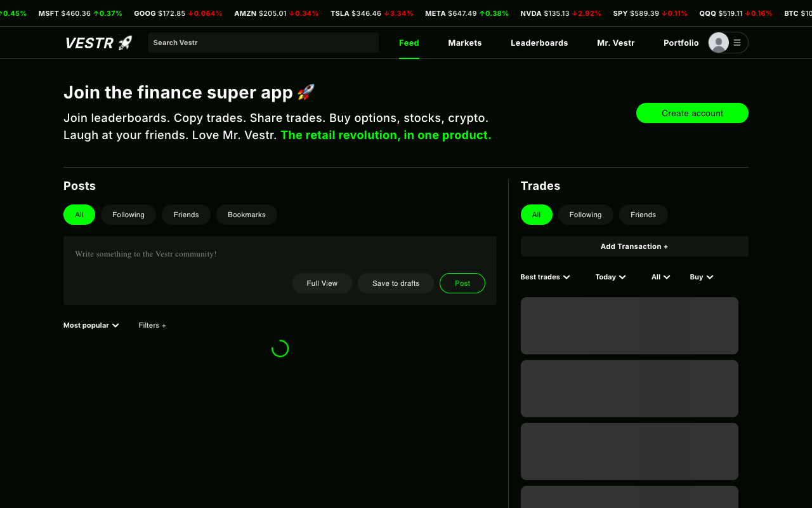Open the user avatar profile icon

[x=719, y=43]
